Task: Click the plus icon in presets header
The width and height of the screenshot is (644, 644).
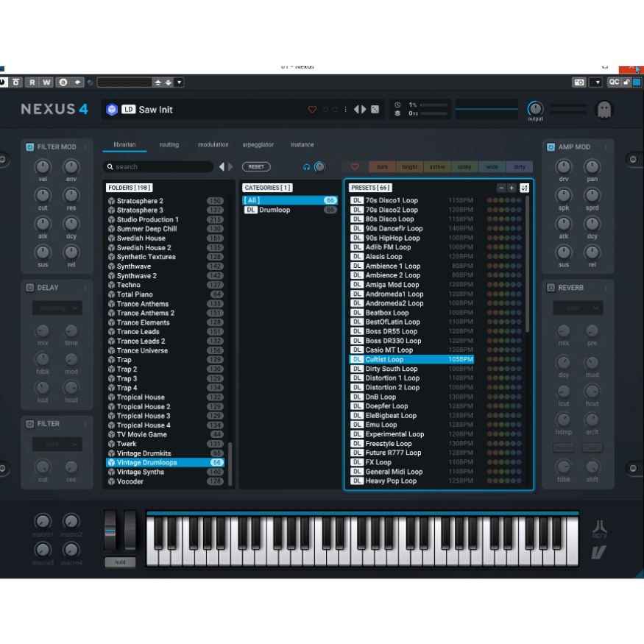Action: coord(512,188)
